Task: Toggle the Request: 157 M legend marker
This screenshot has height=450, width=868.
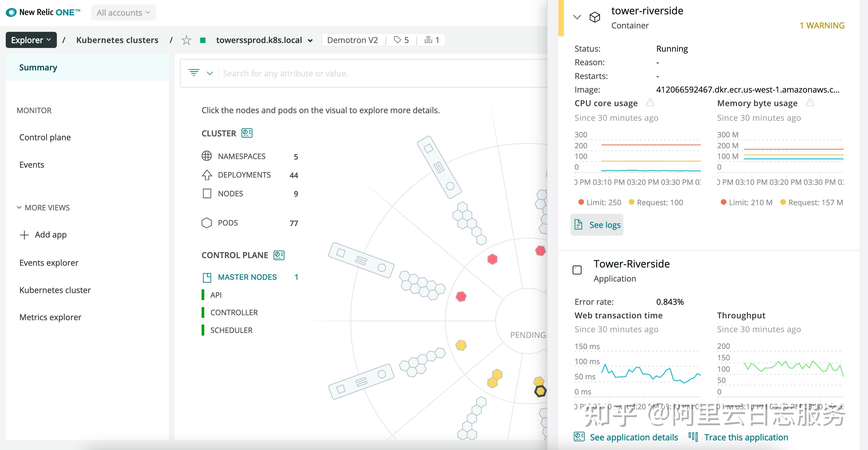Action: coord(783,202)
